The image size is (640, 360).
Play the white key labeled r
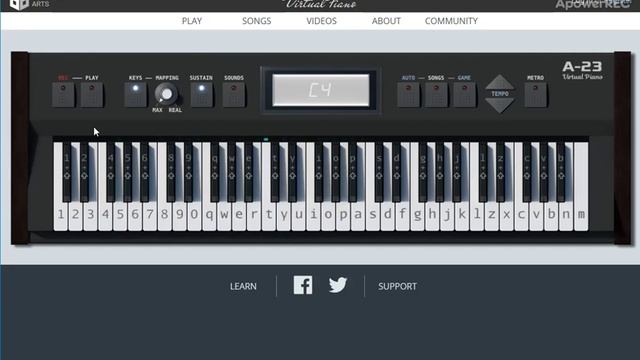254,214
